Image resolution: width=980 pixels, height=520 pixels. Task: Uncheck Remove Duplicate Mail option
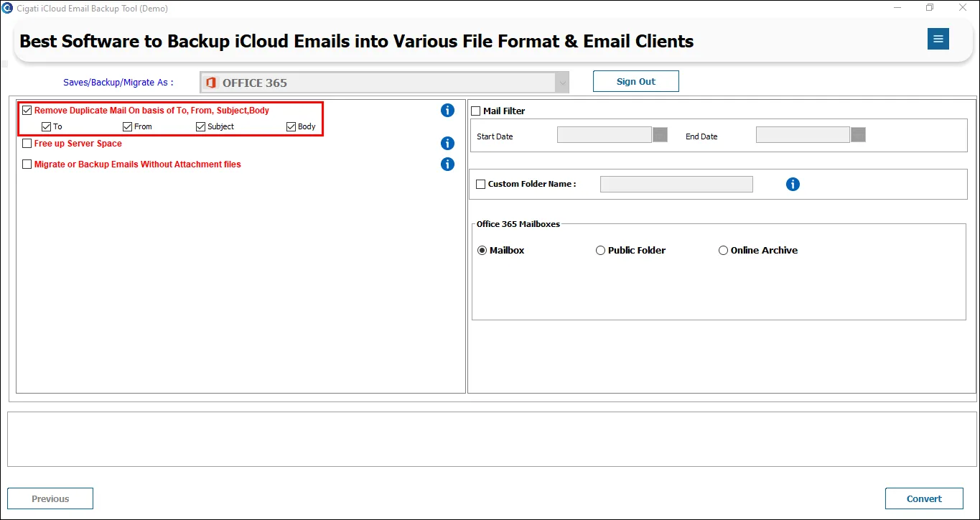tap(27, 111)
